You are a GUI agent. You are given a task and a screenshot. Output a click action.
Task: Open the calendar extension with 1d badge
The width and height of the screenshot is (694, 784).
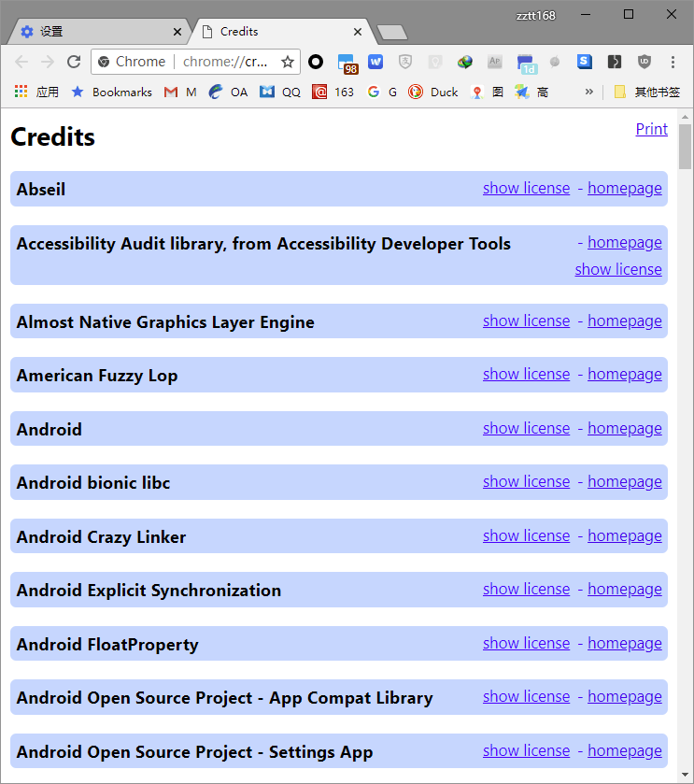pyautogui.click(x=527, y=64)
